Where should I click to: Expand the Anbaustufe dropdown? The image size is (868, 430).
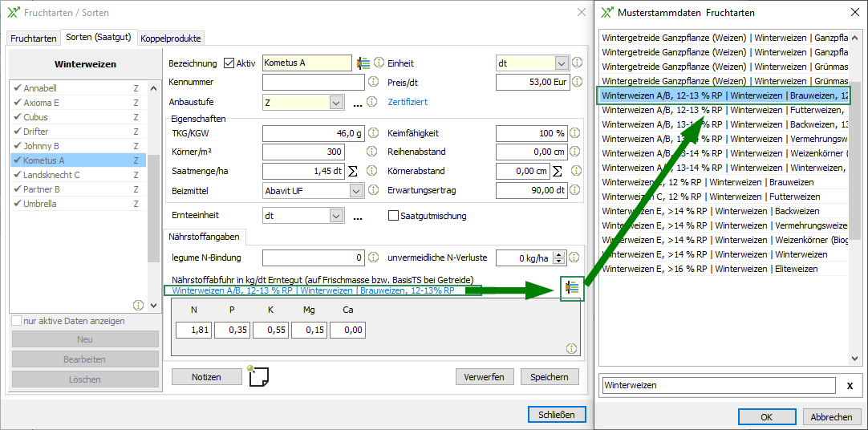pyautogui.click(x=335, y=103)
